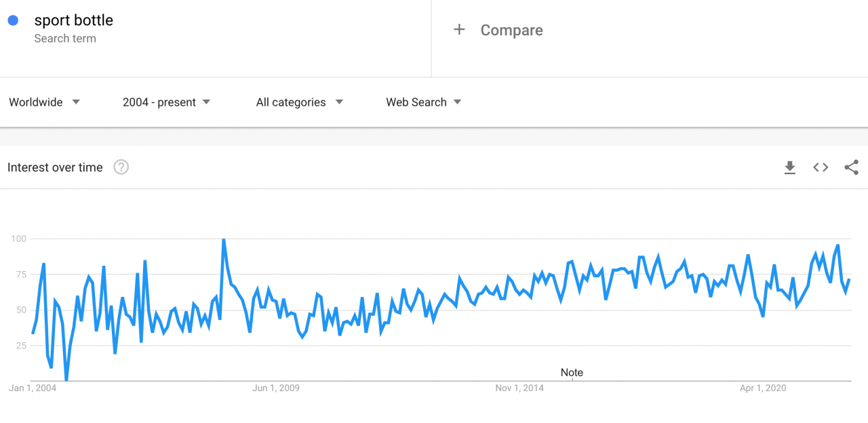Click the Jan 1, 2004 axis label
This screenshot has width=868, height=423.
pos(33,388)
